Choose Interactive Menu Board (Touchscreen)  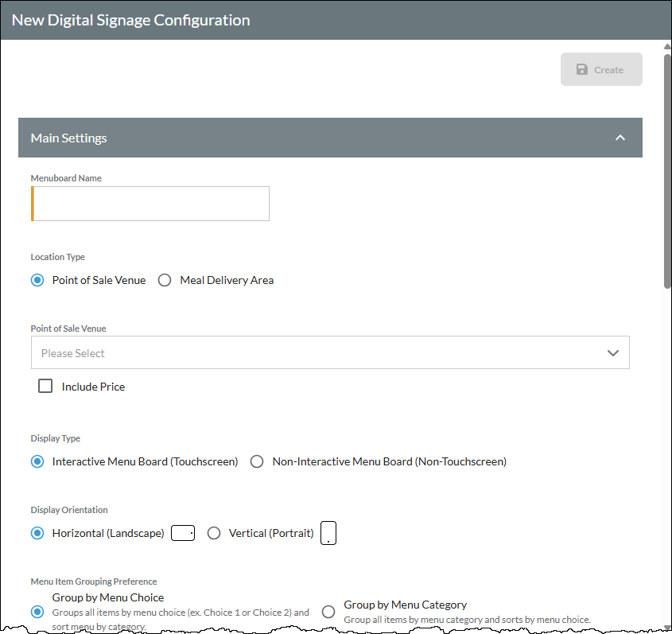coord(37,461)
